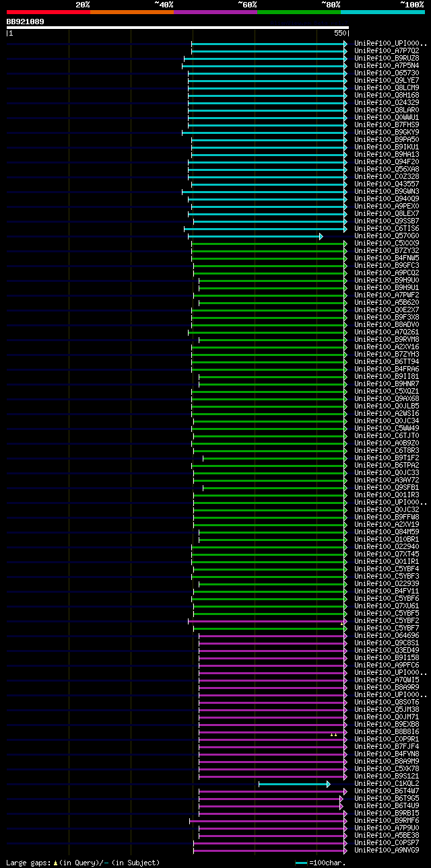This screenshot has width=431, height=868.
Task: Click the white query sequence ruler bar
Action: (178, 28)
